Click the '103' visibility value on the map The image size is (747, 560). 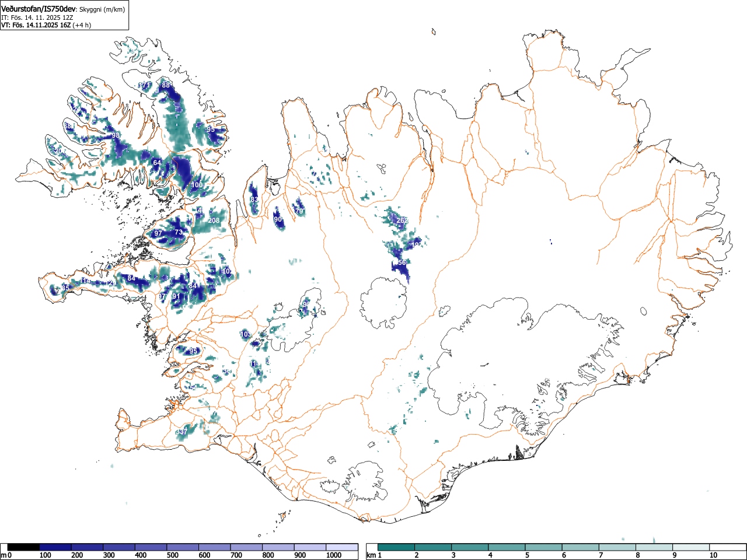246,334
